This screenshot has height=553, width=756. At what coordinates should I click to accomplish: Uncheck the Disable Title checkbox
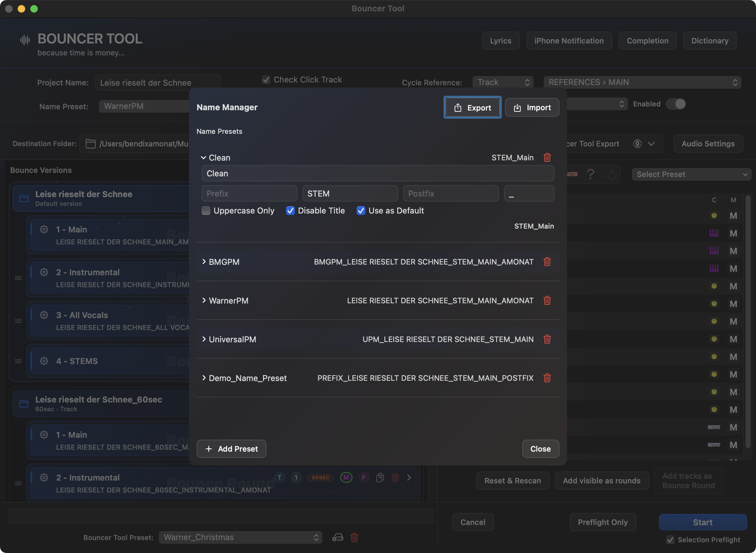coord(290,211)
